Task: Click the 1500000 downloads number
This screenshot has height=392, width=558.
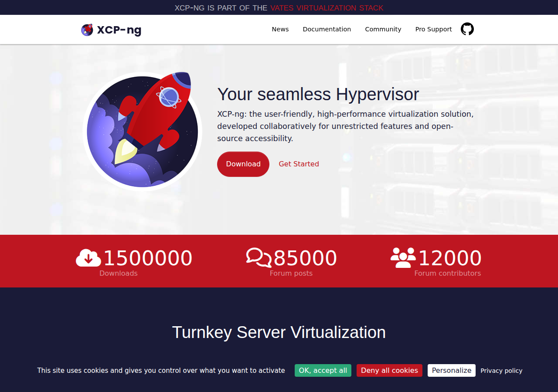Action: 148,258
